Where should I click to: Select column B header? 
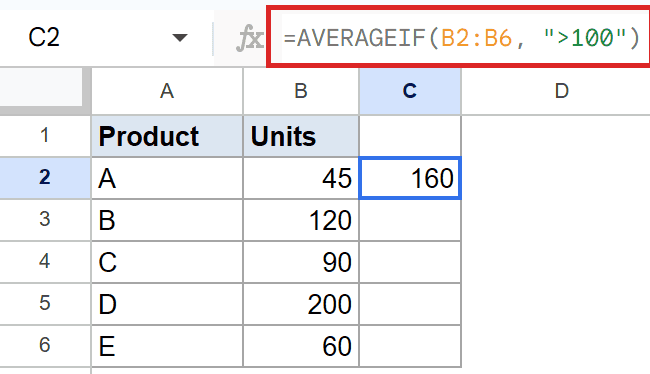[x=301, y=91]
